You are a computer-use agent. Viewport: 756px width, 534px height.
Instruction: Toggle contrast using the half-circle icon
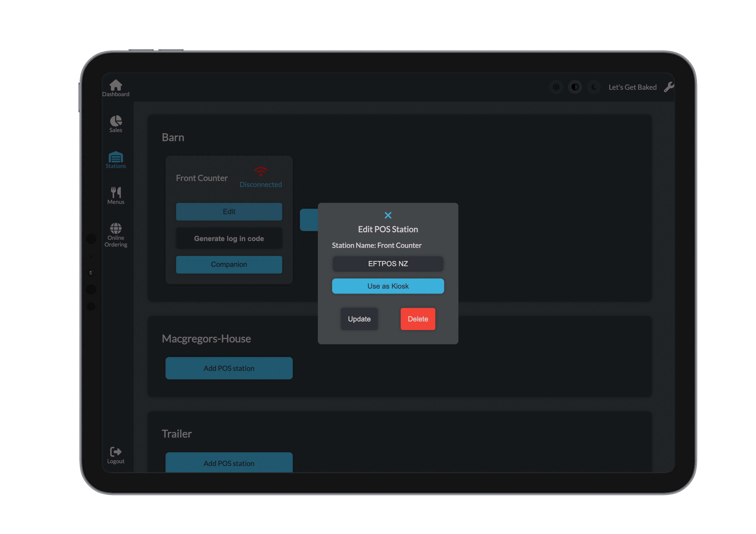[575, 87]
